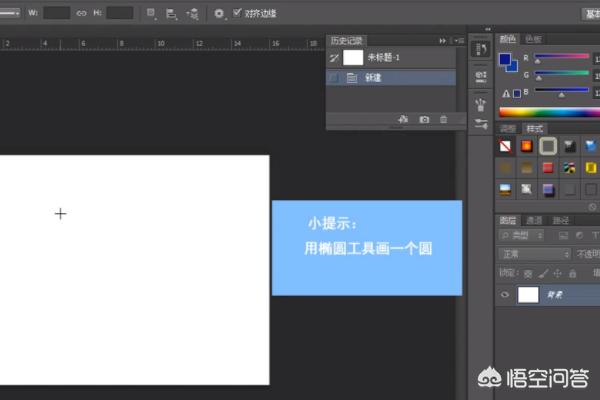Apply the purple gradient cube style

548,189
